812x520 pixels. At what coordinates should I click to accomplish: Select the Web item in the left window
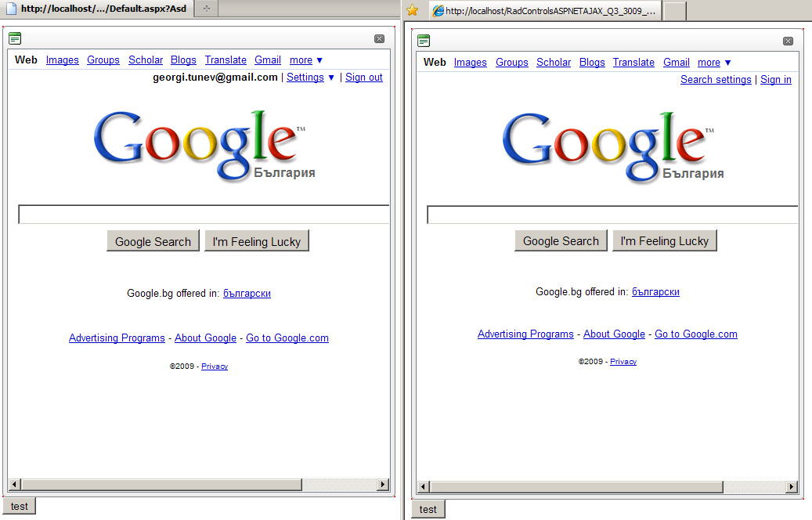click(x=26, y=60)
